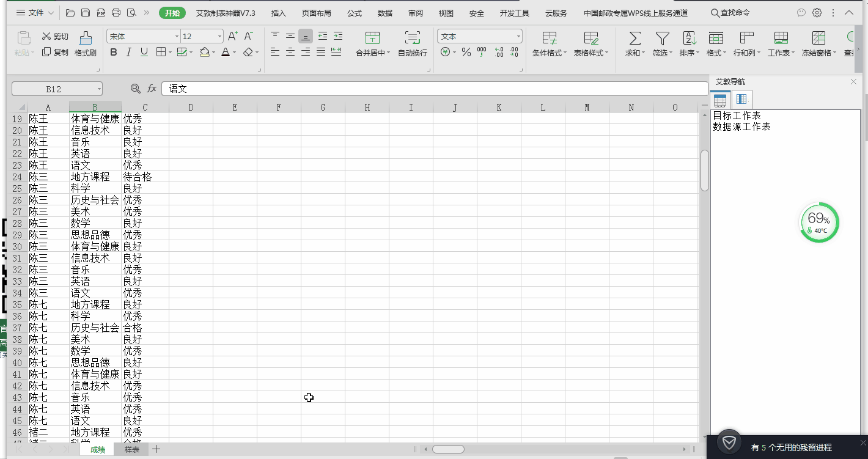The width and height of the screenshot is (868, 459).
Task: Open the 艾敦制表神器V7.3 tab
Action: pyautogui.click(x=226, y=13)
